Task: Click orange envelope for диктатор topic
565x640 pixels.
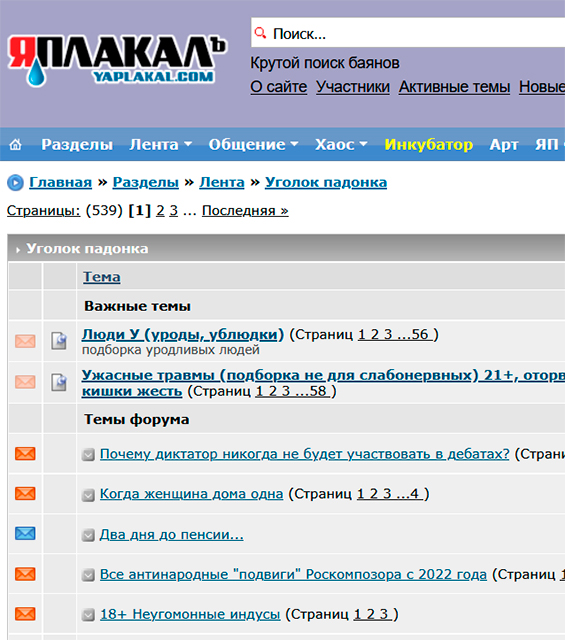Action: click(25, 453)
